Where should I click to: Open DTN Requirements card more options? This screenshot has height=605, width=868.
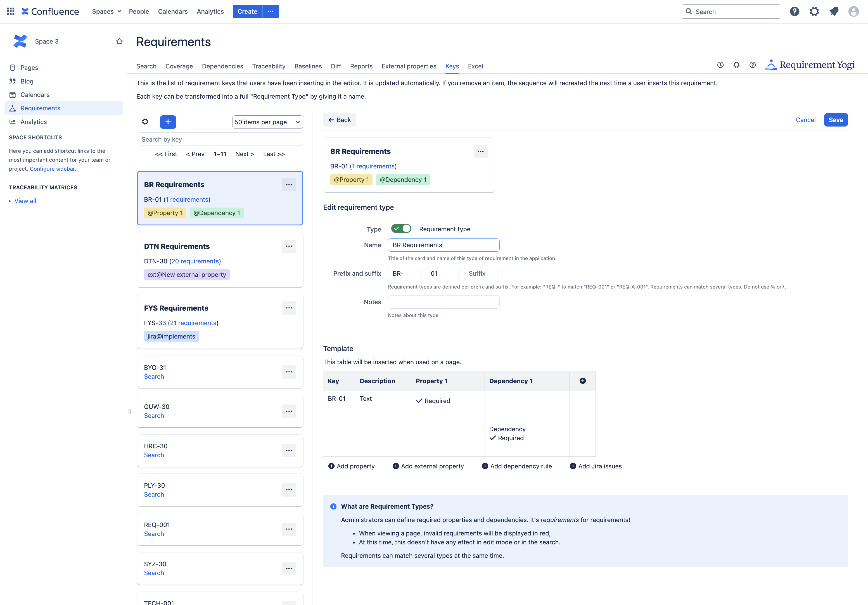click(289, 246)
